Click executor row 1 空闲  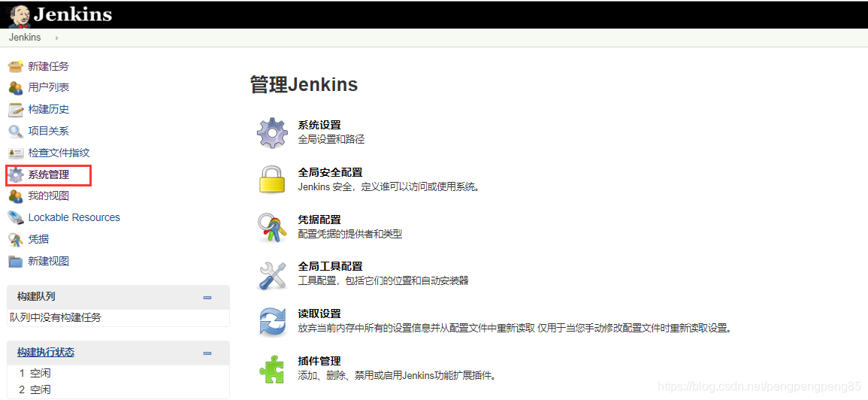[35, 374]
